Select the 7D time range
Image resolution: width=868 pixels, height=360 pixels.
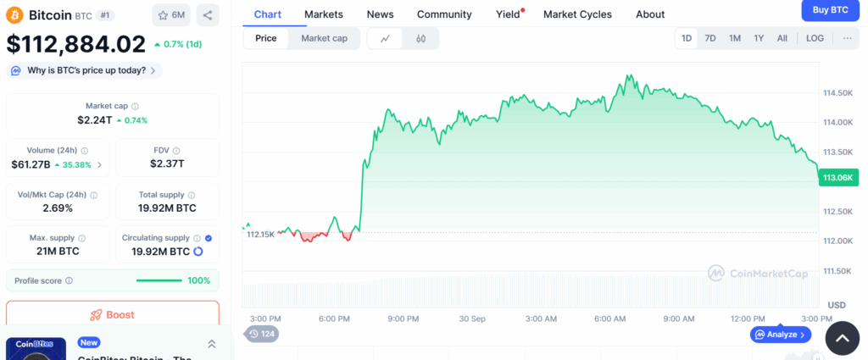point(710,38)
